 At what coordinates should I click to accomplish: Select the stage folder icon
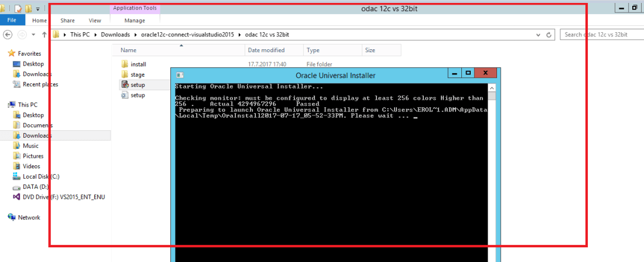125,74
